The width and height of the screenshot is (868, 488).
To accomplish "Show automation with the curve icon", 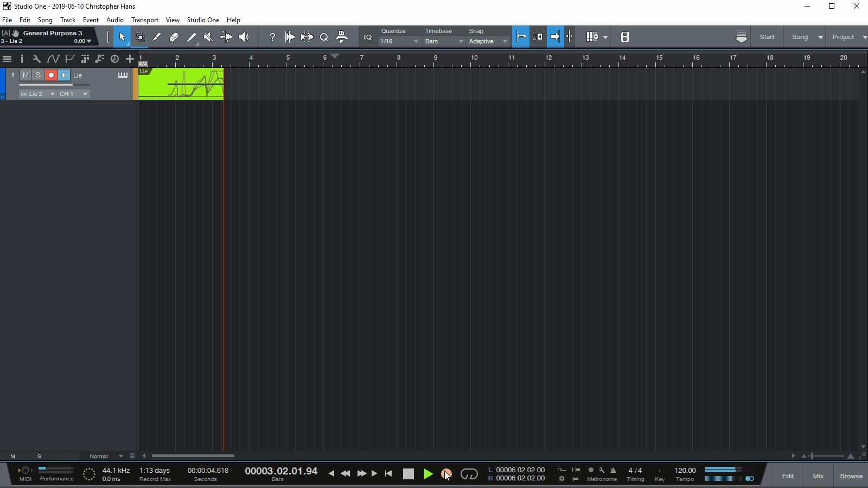I will [53, 59].
